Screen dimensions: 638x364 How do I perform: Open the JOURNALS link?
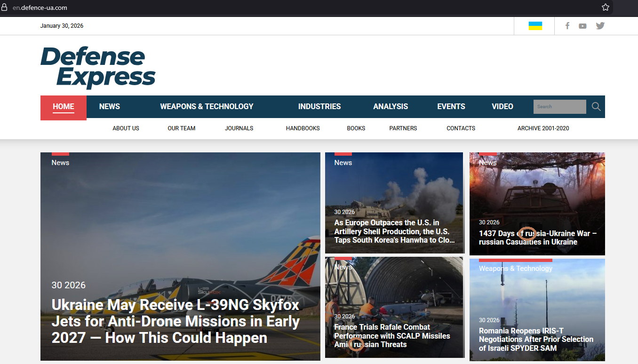(x=239, y=128)
